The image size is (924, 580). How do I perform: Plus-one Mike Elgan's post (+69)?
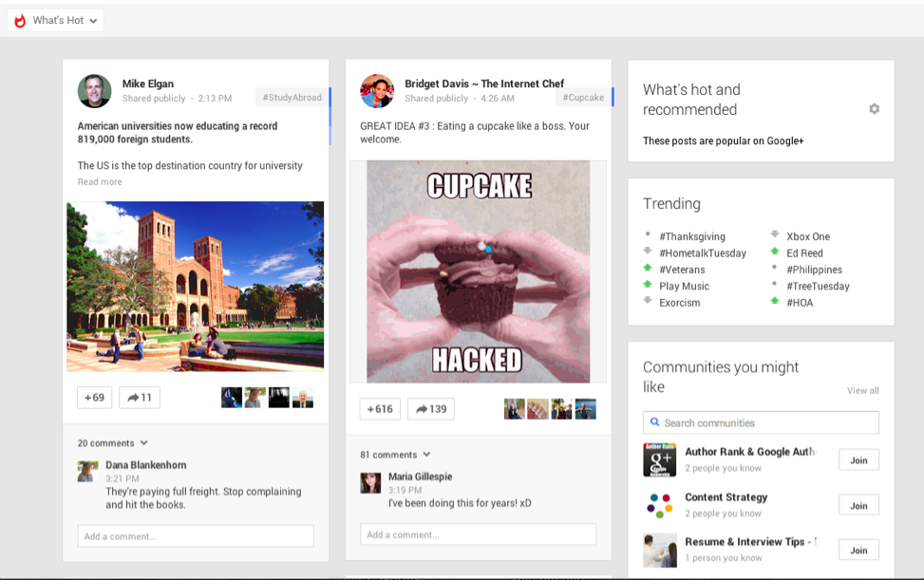[94, 398]
